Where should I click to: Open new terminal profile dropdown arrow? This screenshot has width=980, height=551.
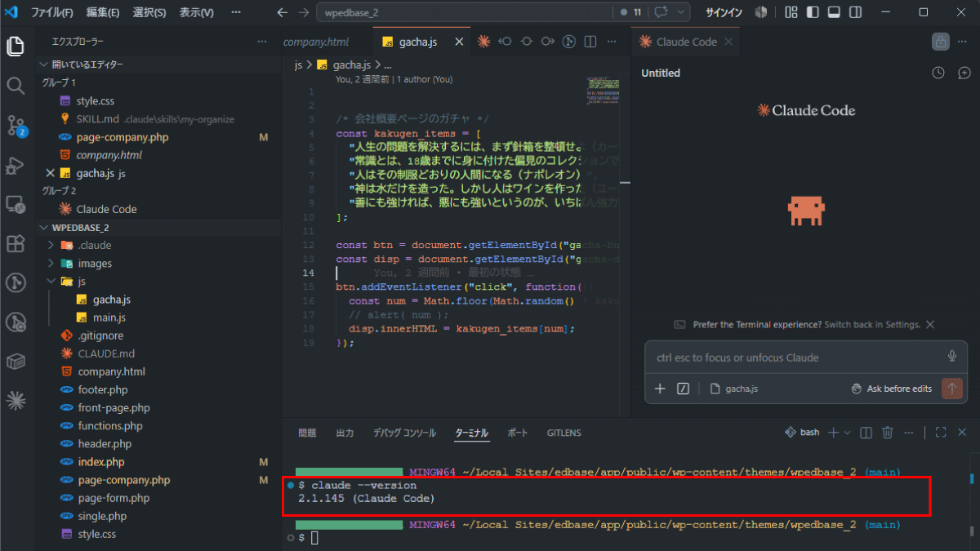pyautogui.click(x=847, y=433)
